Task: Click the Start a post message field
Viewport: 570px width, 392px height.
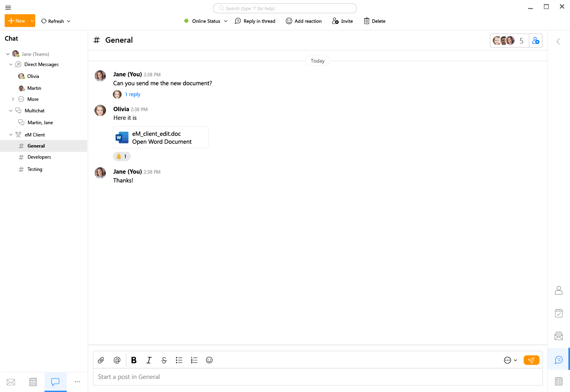Action: 316,377
